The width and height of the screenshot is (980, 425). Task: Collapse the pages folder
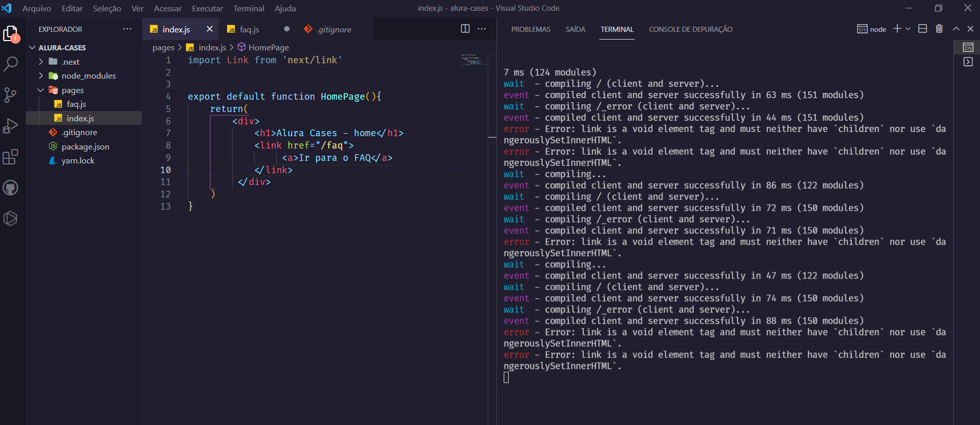pyautogui.click(x=41, y=90)
